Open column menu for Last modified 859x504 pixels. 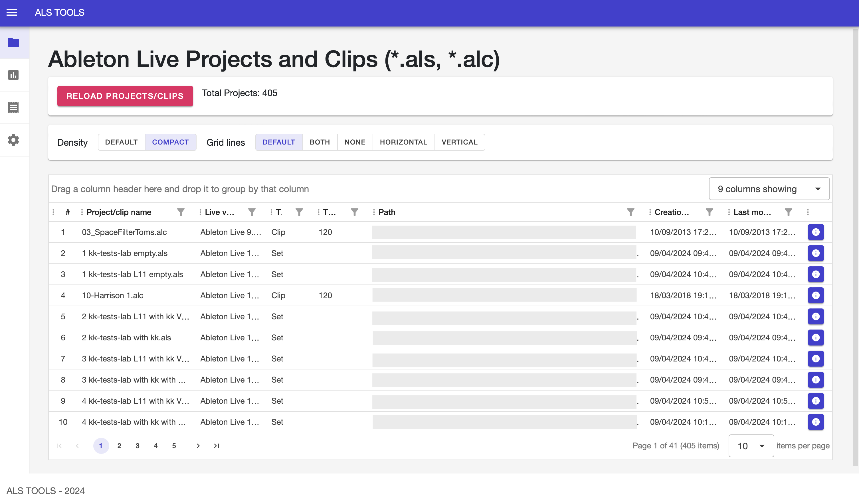pos(729,212)
